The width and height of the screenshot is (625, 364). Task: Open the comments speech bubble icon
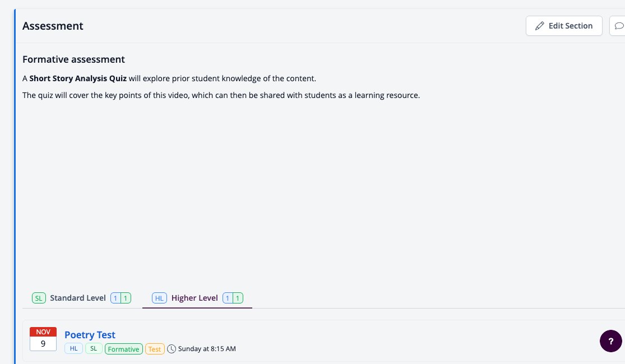click(619, 26)
